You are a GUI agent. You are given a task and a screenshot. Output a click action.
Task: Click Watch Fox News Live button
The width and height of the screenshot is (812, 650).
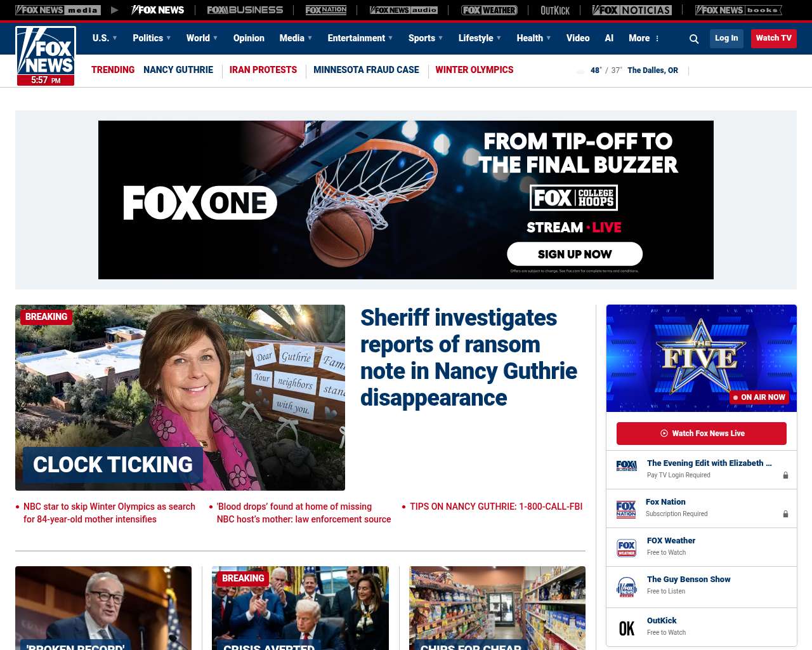702,434
